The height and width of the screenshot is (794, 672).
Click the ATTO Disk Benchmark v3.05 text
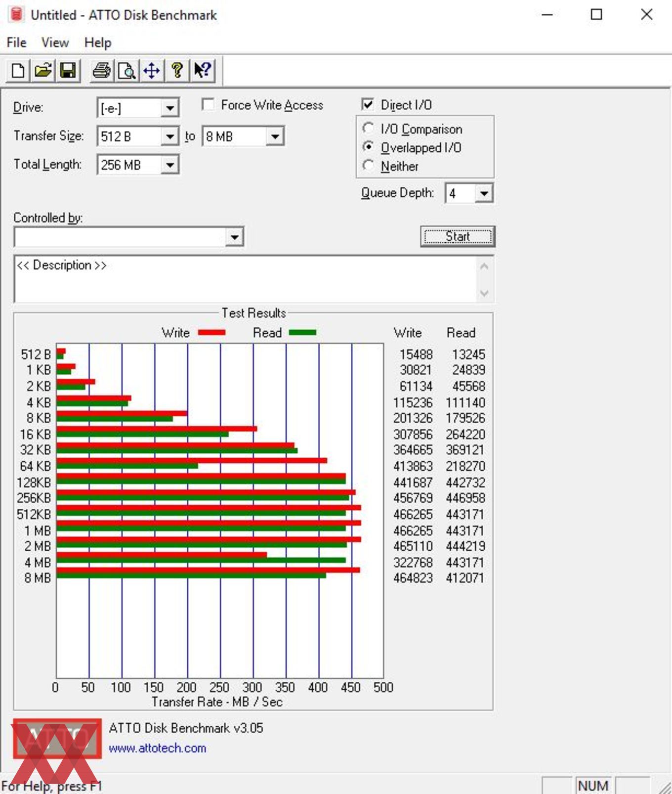pos(186,728)
